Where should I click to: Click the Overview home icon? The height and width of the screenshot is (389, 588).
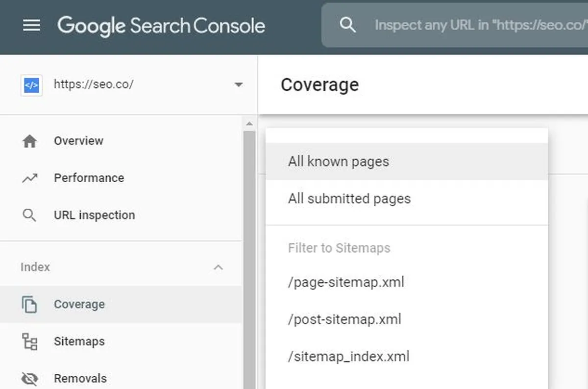pyautogui.click(x=30, y=141)
